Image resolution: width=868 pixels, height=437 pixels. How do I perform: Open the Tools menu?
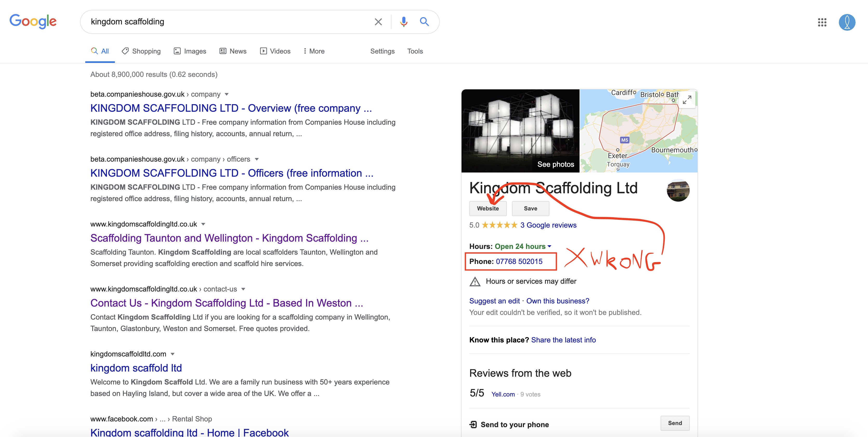415,51
